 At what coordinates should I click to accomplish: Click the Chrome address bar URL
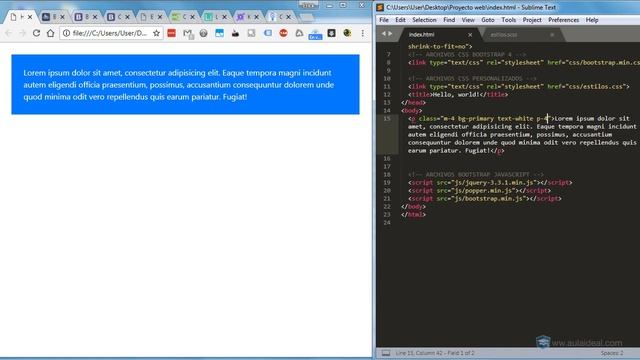(109, 33)
